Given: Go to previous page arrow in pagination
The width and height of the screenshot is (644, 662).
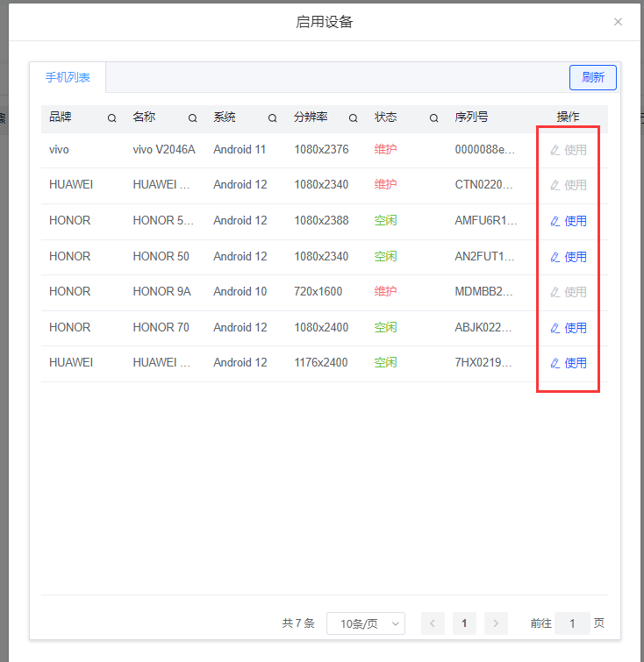Looking at the screenshot, I should tap(433, 623).
